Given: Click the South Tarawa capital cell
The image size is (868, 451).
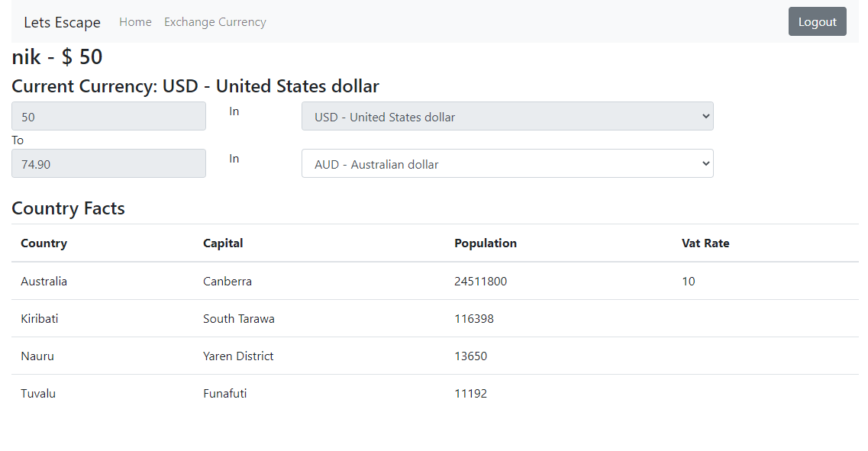Looking at the screenshot, I should tap(238, 318).
